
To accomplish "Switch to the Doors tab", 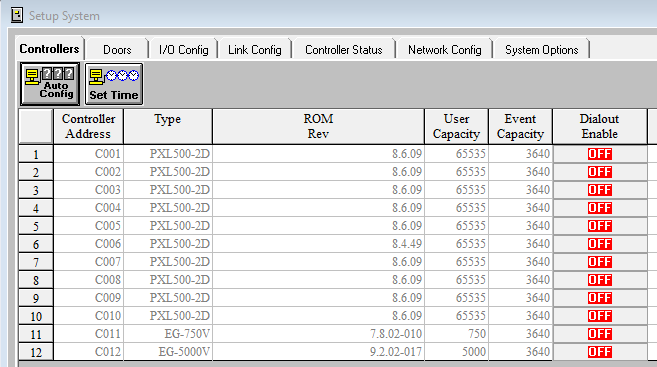I will 117,50.
